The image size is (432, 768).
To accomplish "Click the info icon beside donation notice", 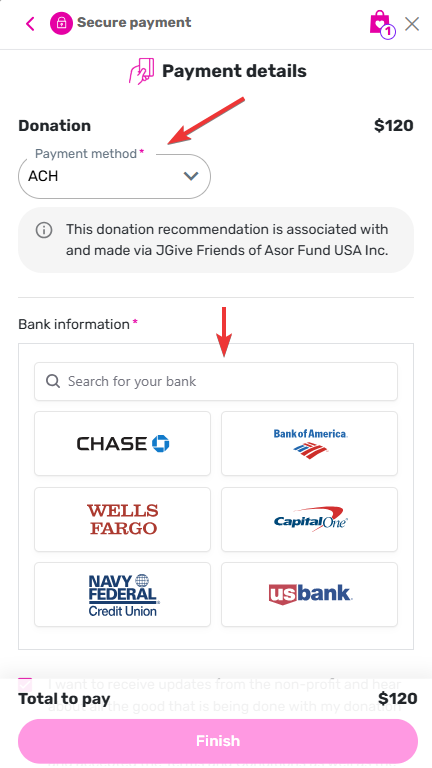I will click(x=44, y=230).
